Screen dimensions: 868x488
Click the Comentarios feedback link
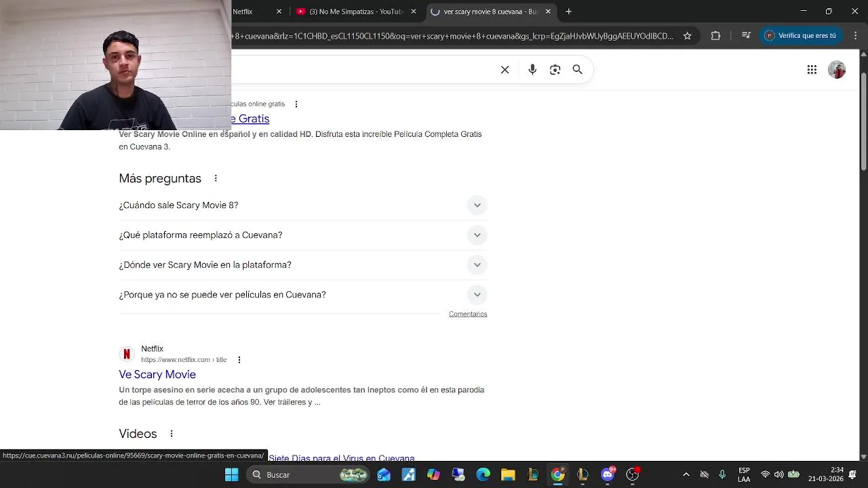(468, 314)
